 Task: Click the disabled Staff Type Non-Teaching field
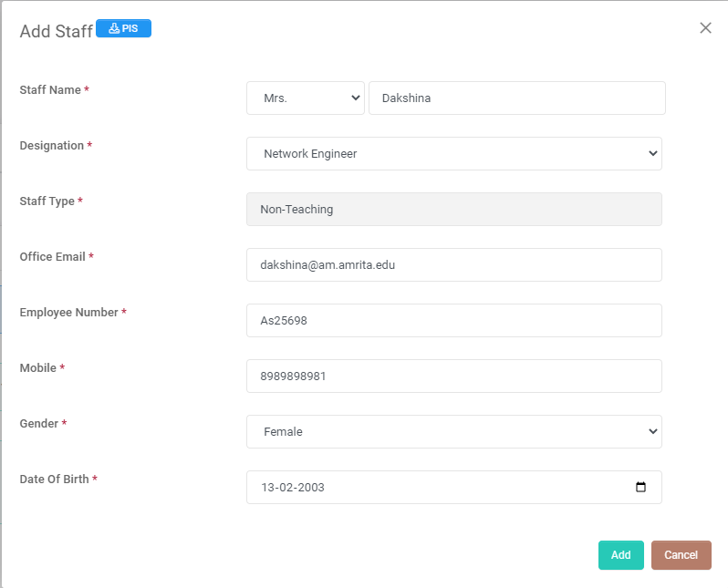[453, 210]
